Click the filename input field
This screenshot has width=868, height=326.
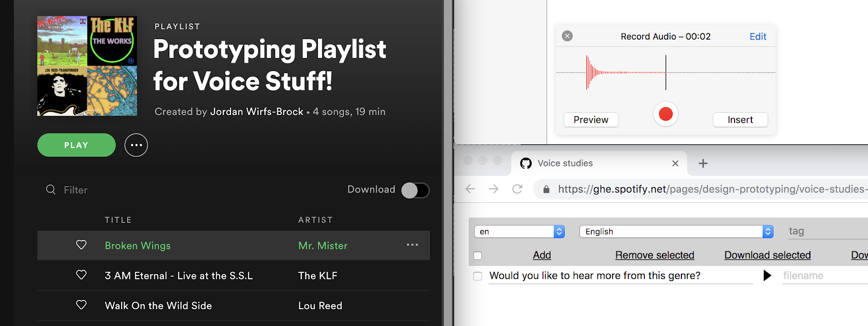tap(825, 276)
